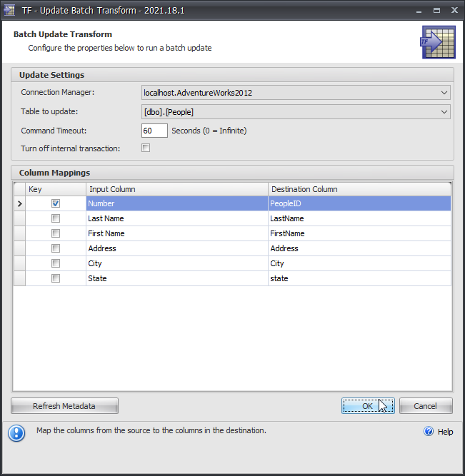Select the City destination cell
Image resolution: width=465 pixels, height=476 pixels.
[x=359, y=263]
